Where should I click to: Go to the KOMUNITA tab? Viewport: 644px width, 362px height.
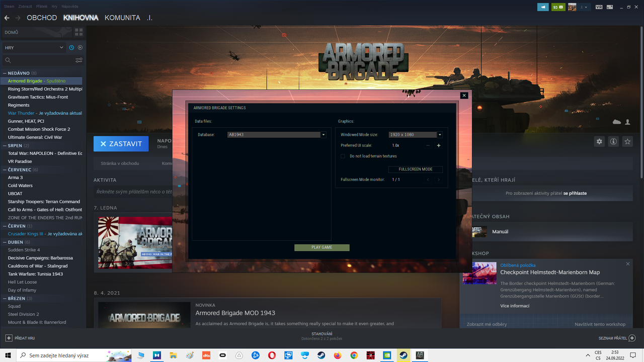point(122,18)
